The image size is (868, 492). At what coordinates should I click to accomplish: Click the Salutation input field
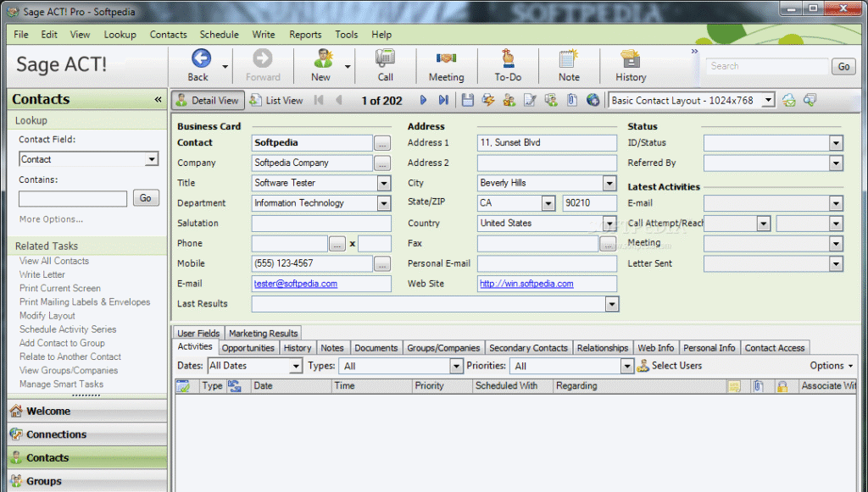[321, 224]
